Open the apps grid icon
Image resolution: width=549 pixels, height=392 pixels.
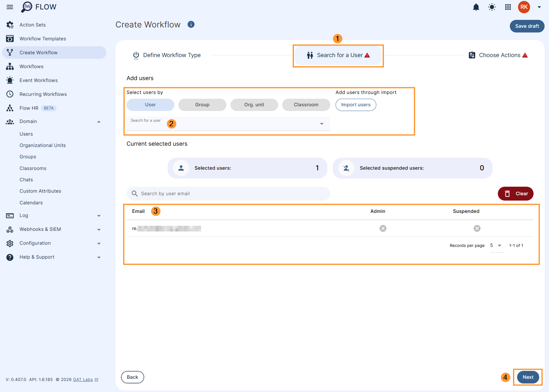[508, 7]
